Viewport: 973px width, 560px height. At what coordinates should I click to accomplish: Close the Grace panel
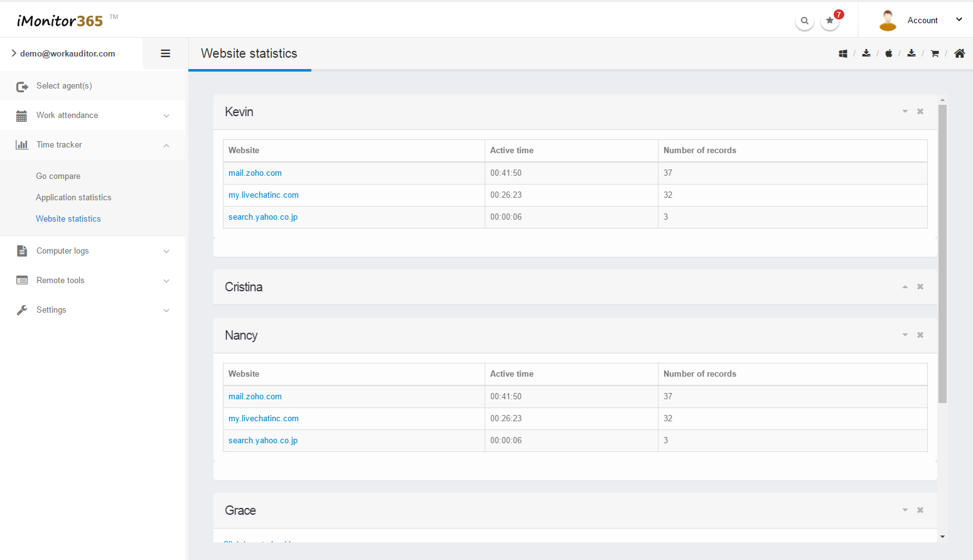(x=920, y=510)
